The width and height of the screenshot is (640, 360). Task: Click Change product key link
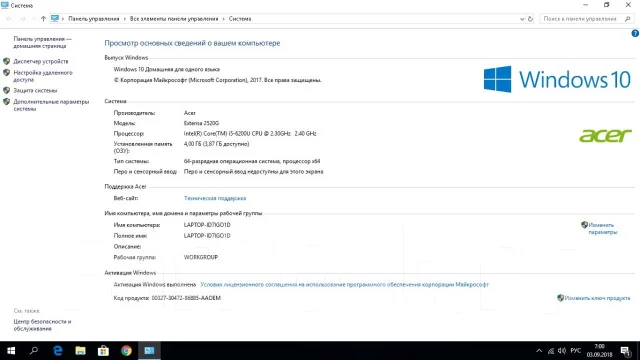pyautogui.click(x=597, y=298)
